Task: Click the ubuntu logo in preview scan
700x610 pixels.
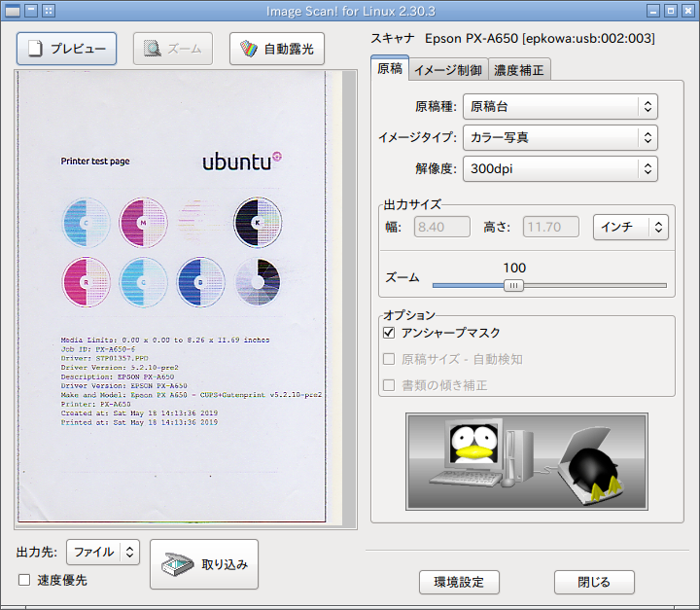Action: click(242, 161)
